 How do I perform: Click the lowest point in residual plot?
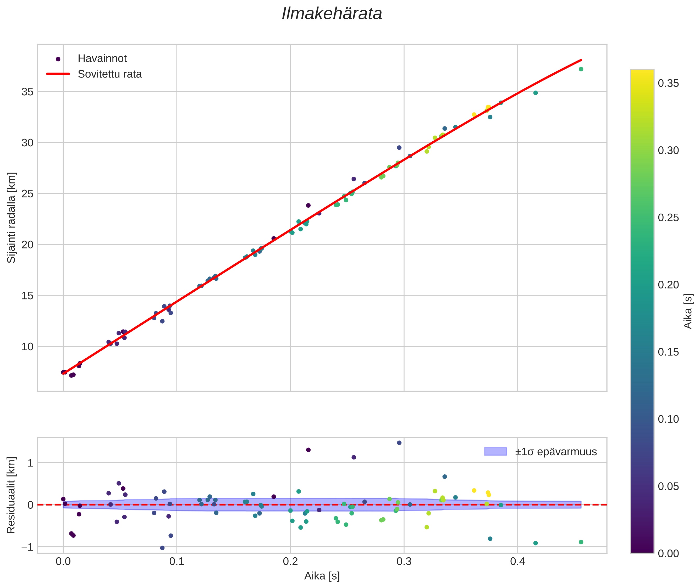(162, 548)
